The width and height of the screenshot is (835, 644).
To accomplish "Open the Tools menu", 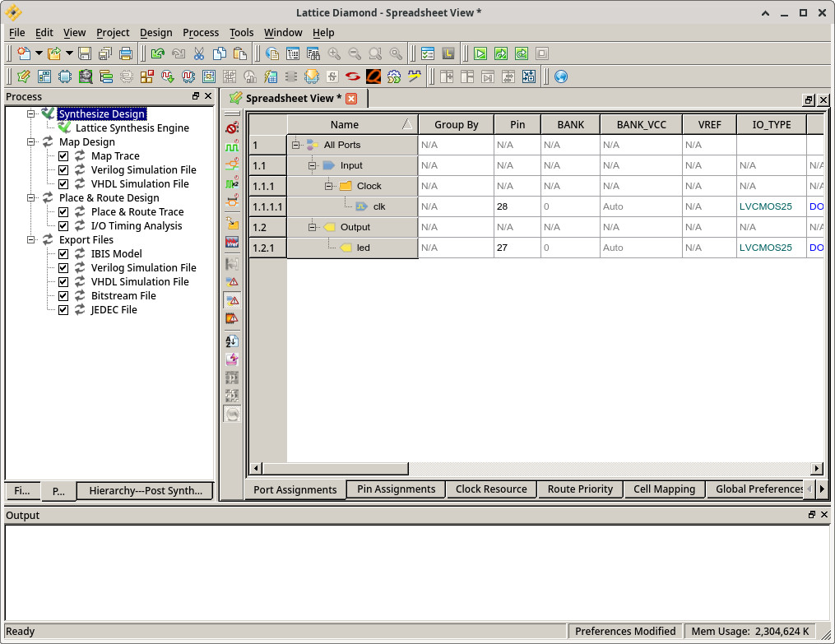I will pos(241,32).
